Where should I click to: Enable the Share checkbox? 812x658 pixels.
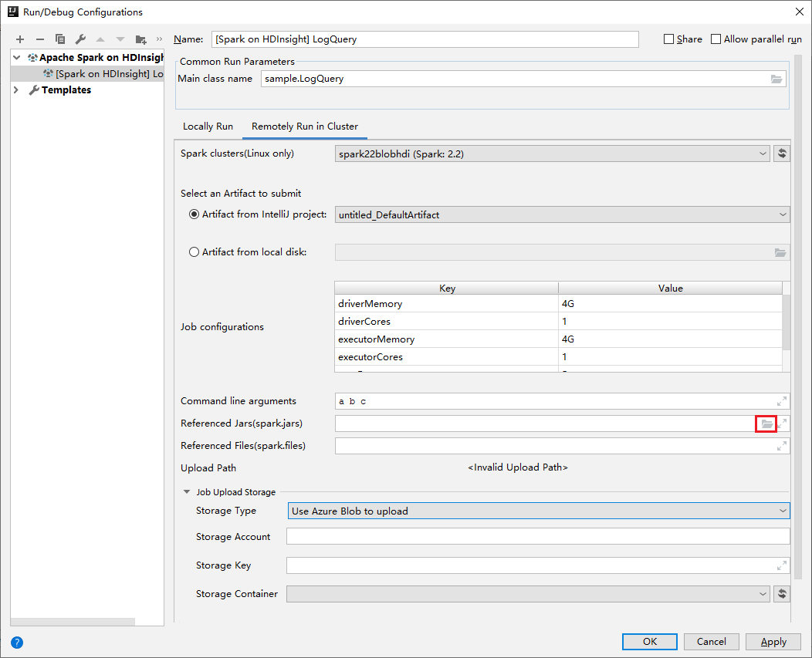point(669,39)
